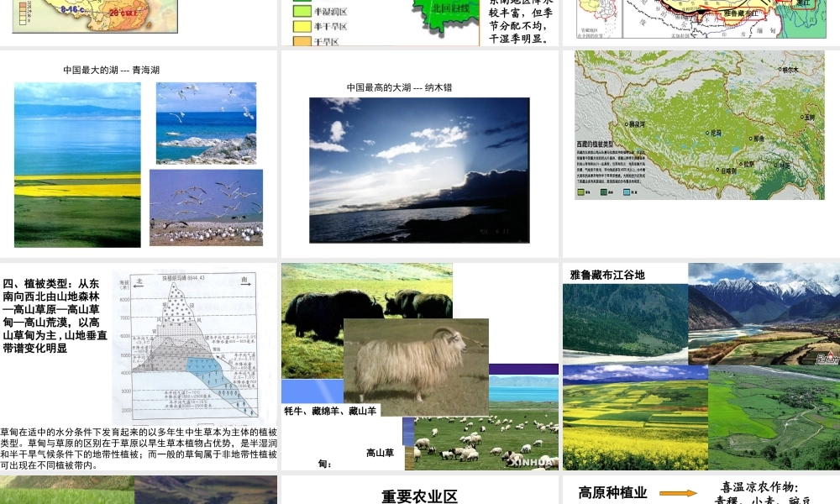Screen dimensions: 840x504
Task: Click the "日喀则" city label on map
Action: (728, 171)
